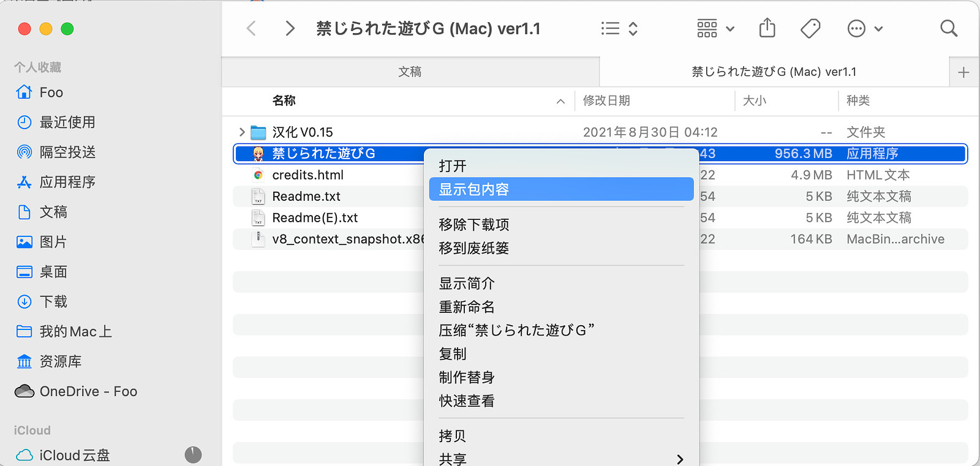Click the 下载 downloads icon in sidebar
The width and height of the screenshot is (980, 466).
point(24,301)
